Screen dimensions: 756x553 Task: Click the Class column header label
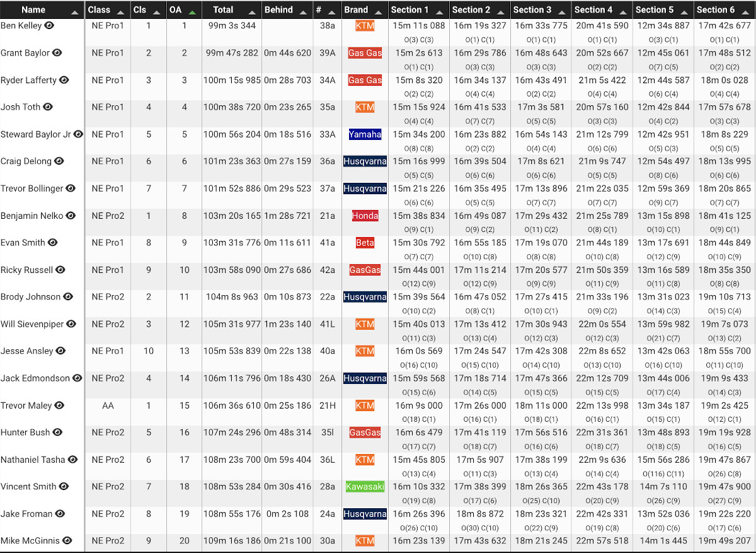(99, 9)
